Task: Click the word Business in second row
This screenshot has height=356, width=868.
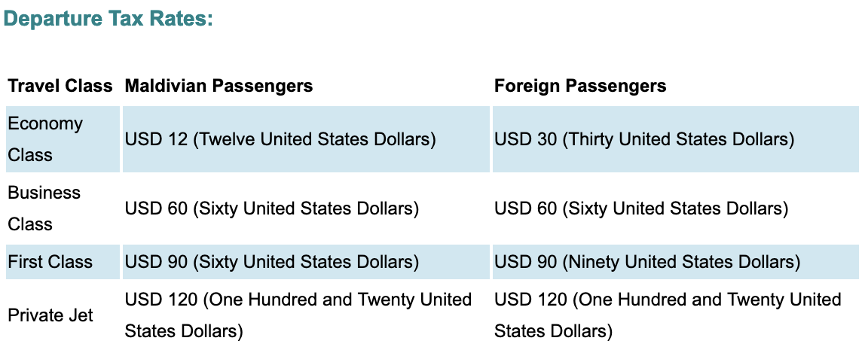Action: pos(44,193)
